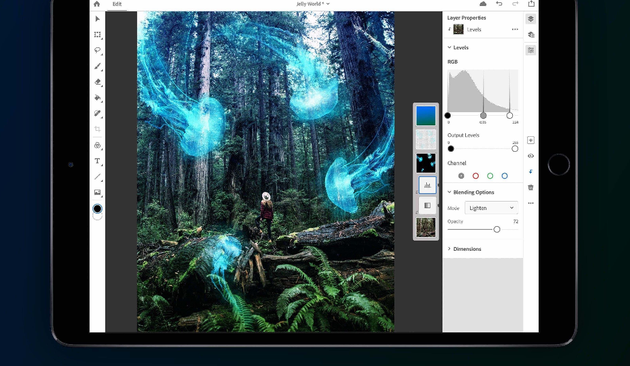
Task: Toggle layer visibility eye icon
Action: [531, 156]
